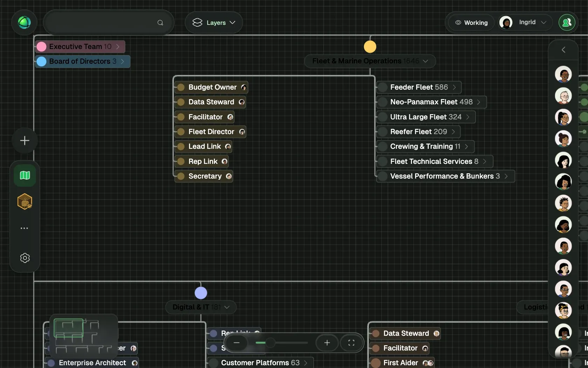Collapse the people panel with left chevron
The width and height of the screenshot is (588, 368).
(563, 50)
